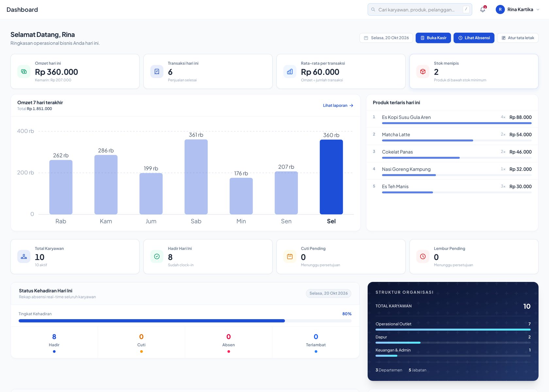Viewport: 549px width, 392px height.
Task: Click the Min 176 rb chart bar
Action: pos(241,196)
